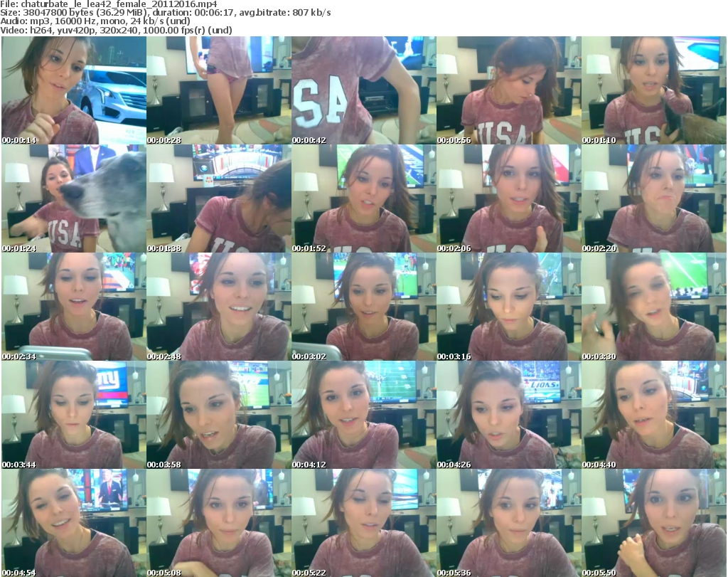The height and width of the screenshot is (577, 728).
Task: Select the file name line 'chaturbate_le_lea42_female_20112016.mp4'
Action: click(x=109, y=4)
